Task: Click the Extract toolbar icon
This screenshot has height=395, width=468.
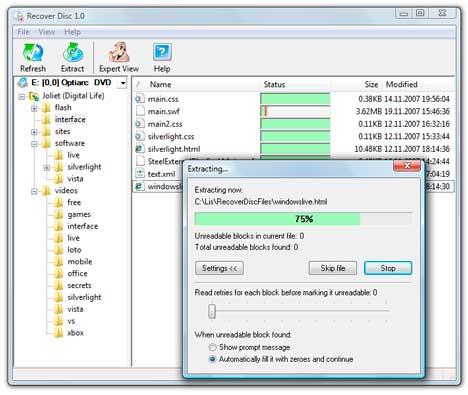Action: click(72, 52)
